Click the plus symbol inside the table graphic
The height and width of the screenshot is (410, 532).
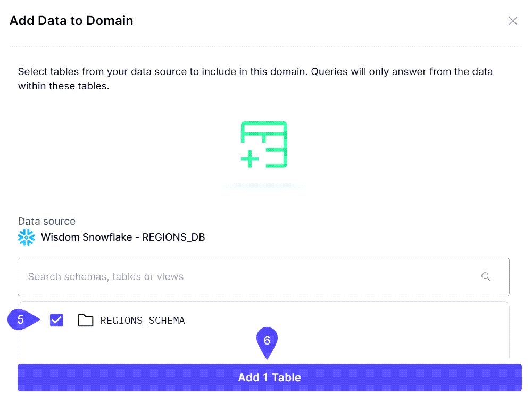tap(250, 157)
